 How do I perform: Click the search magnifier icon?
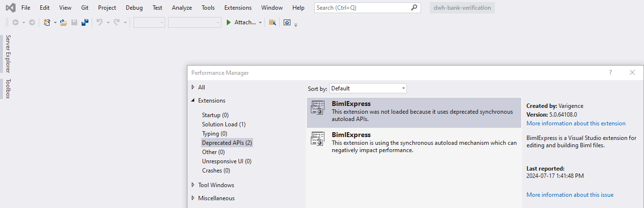click(414, 8)
